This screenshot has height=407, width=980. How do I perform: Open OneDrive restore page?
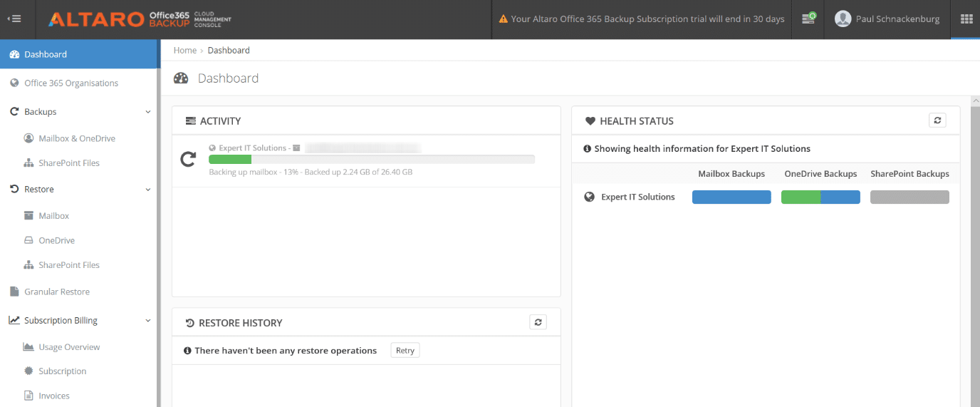pos(57,241)
